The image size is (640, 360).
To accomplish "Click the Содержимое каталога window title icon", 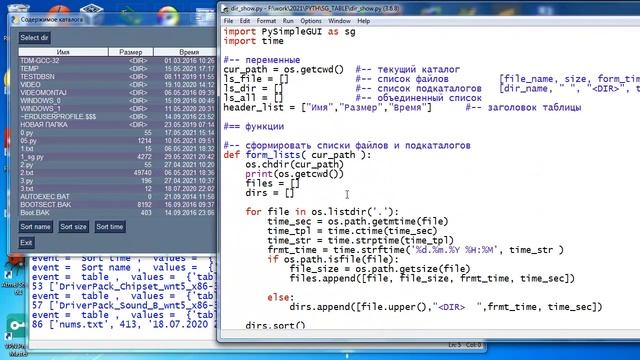I will tap(15, 20).
